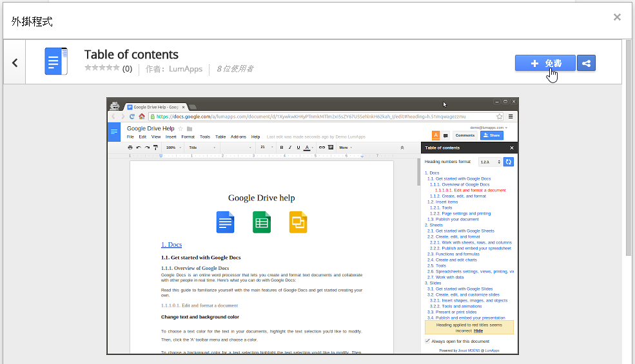The image size is (635, 364).
Task: Click the Chrome menu hamburger icon
Action: [x=511, y=117]
